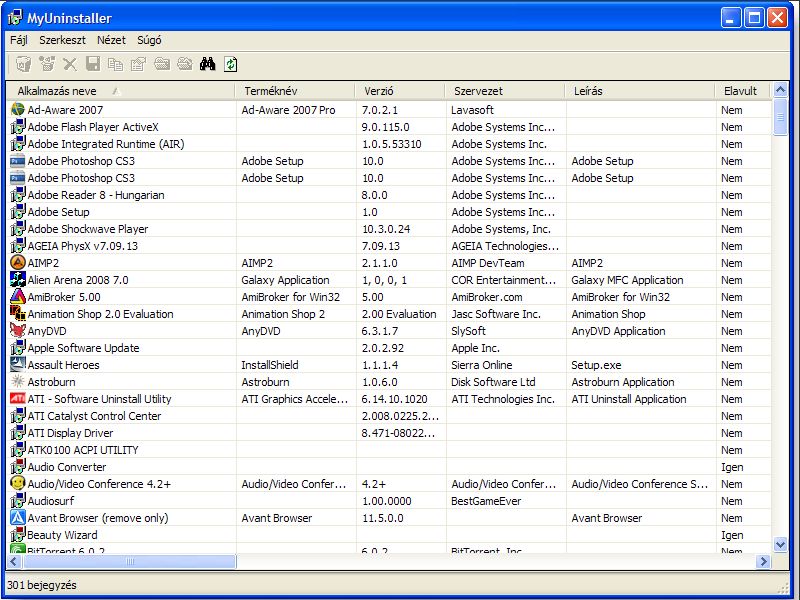Sort by Leírás column header
This screenshot has height=600, width=800.
[640, 91]
